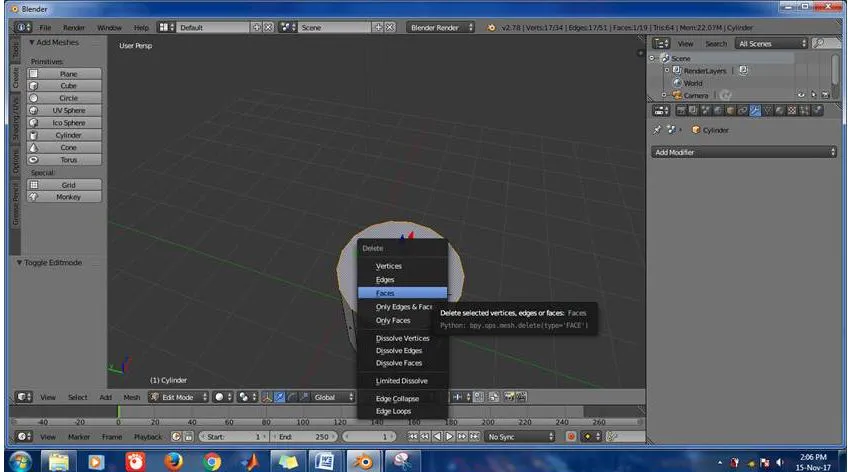Open the All Scenes outliner dropdown
This screenshot has height=472, width=848.
coord(771,43)
